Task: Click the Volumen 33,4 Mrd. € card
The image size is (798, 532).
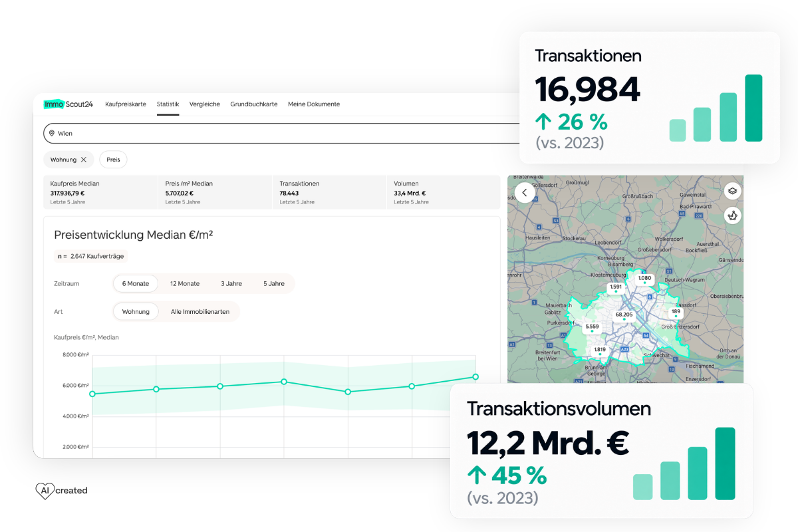Action: [x=444, y=192]
